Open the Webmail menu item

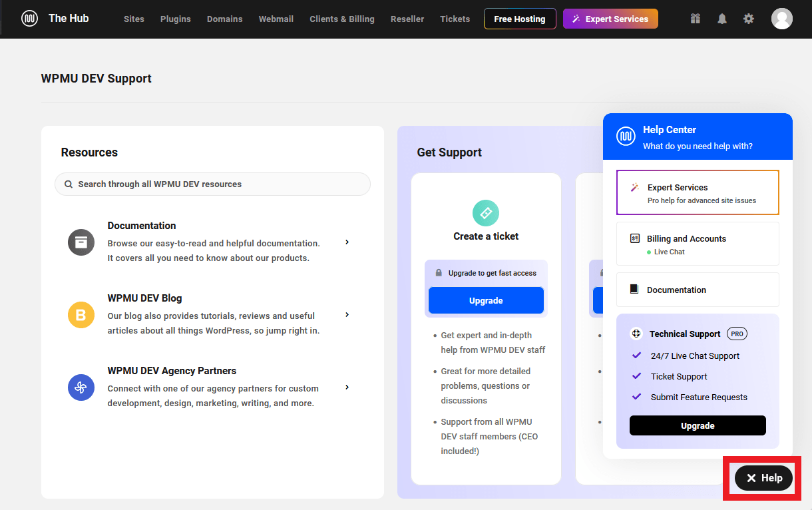click(x=276, y=19)
